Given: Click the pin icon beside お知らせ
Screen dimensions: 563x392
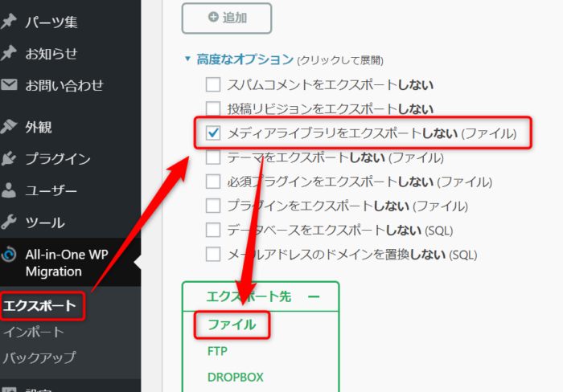Looking at the screenshot, I should point(10,54).
